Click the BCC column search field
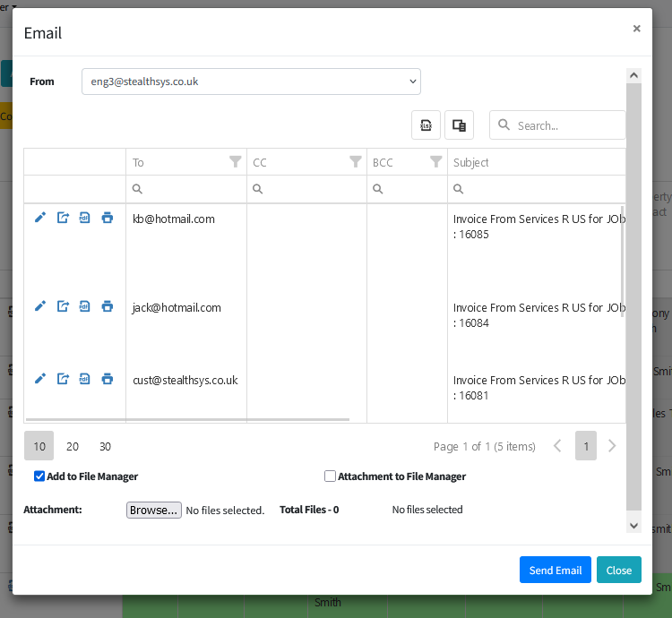Image resolution: width=672 pixels, height=618 pixels. point(407,189)
